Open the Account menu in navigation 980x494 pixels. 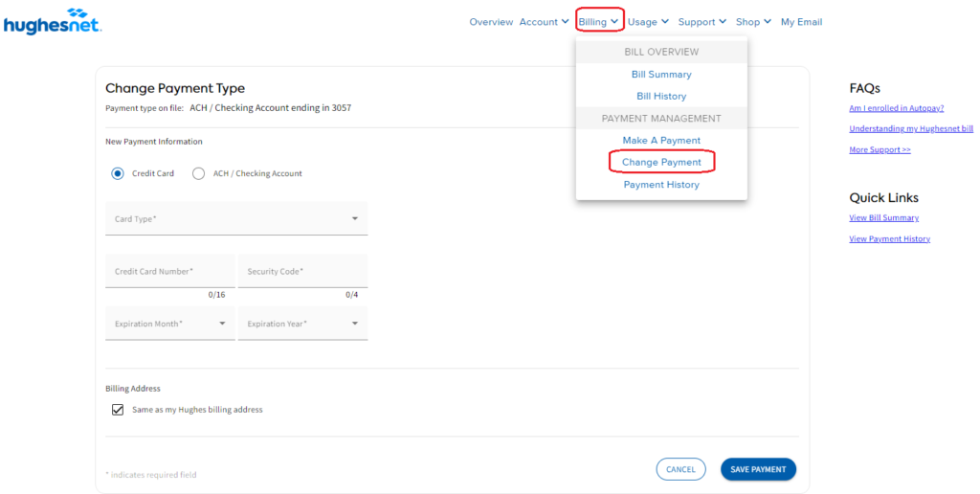[544, 22]
